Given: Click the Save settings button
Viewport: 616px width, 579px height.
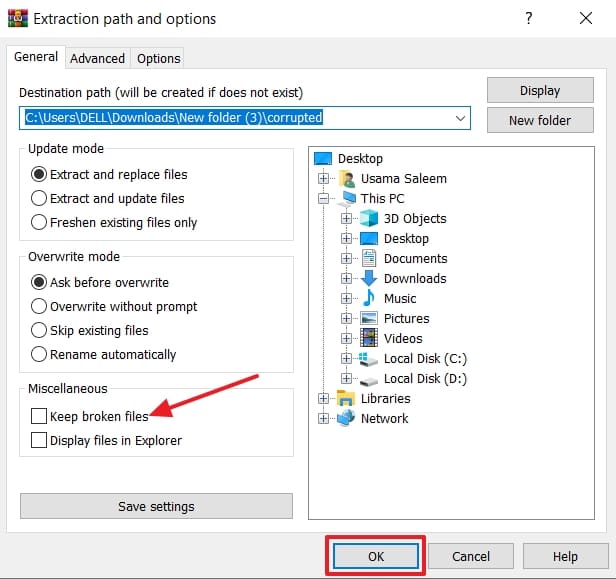Looking at the screenshot, I should 156,506.
